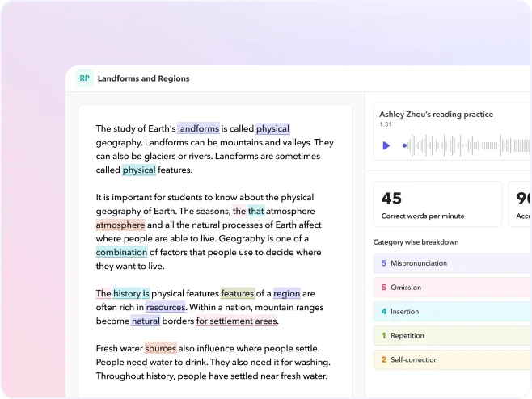Click the RP badge icon in header
532x399 pixels.
click(x=84, y=78)
